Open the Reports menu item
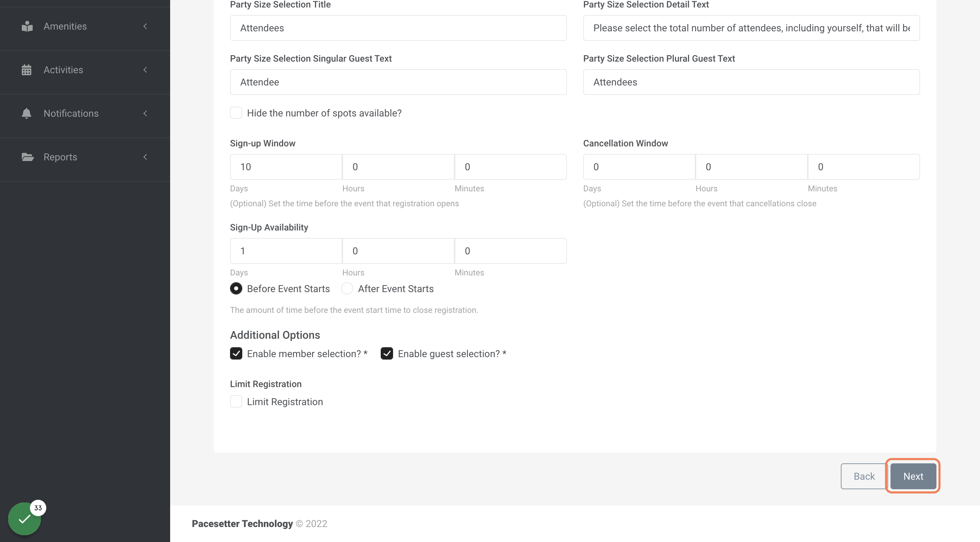Viewport: 980px width, 542px height. [85, 157]
